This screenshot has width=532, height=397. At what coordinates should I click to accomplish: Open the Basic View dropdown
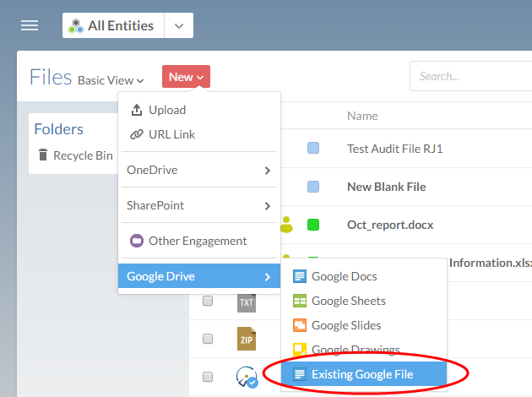[x=111, y=80]
